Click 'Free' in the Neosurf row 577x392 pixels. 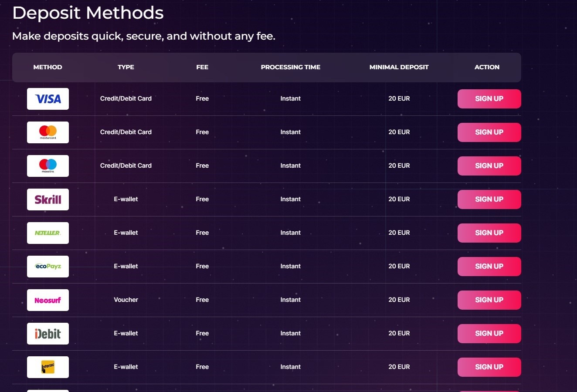click(202, 300)
